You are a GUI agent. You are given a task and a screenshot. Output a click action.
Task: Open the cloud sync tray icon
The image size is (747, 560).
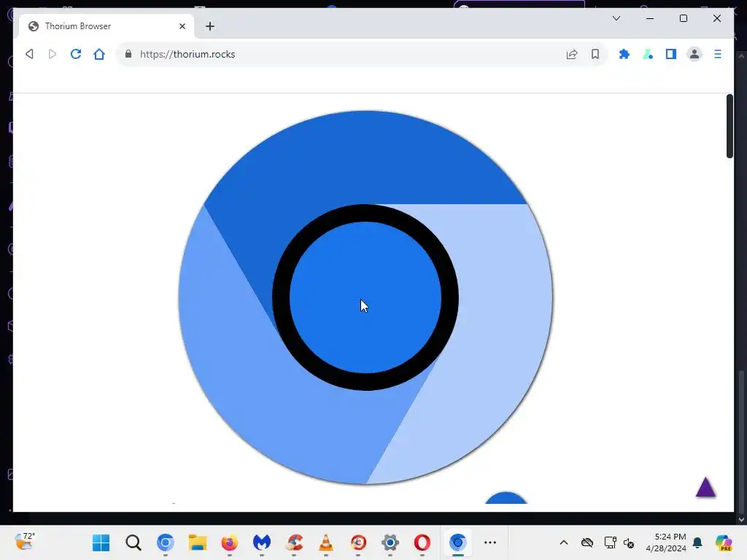pyautogui.click(x=587, y=542)
